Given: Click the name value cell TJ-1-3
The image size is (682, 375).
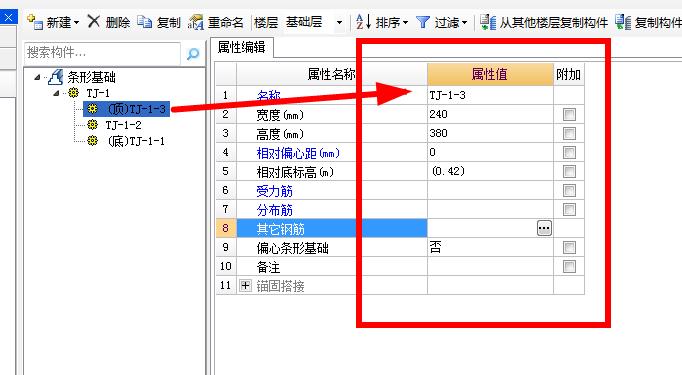Looking at the screenshot, I should tap(490, 95).
